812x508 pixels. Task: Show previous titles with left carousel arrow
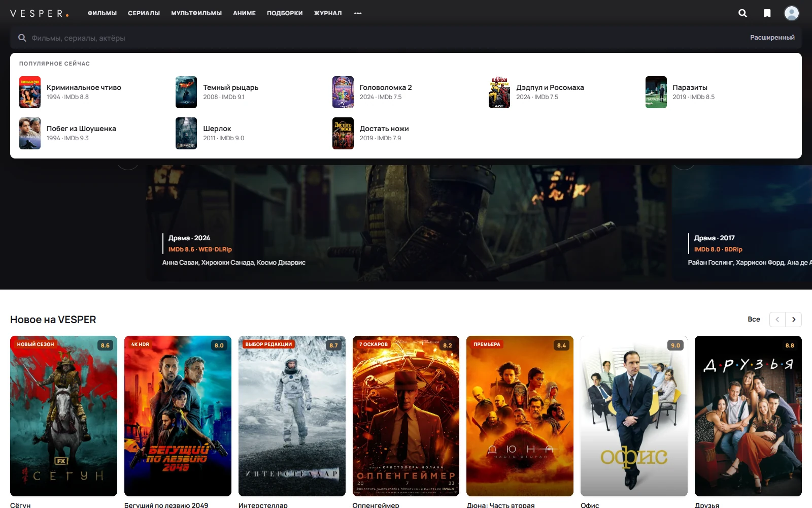tap(777, 320)
